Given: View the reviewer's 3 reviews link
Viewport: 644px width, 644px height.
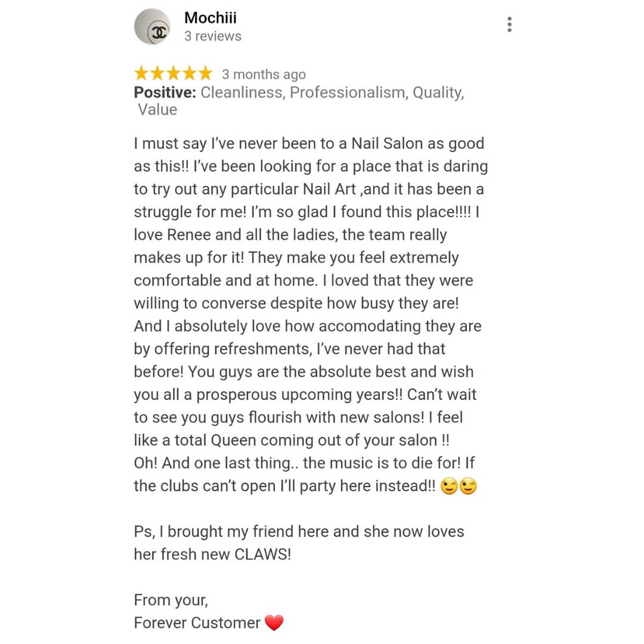Looking at the screenshot, I should click(x=213, y=36).
